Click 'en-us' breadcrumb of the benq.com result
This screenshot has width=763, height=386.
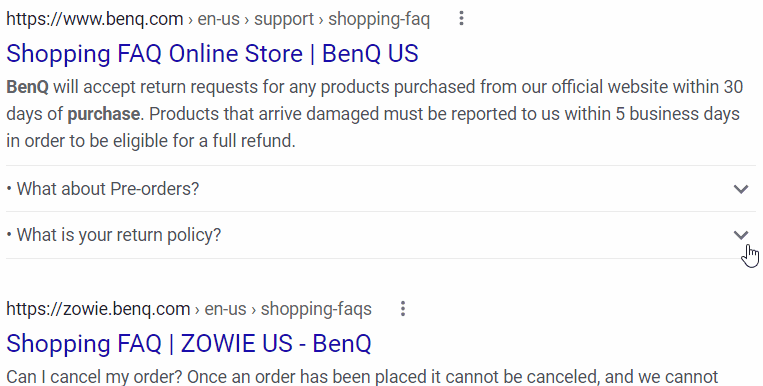(218, 19)
